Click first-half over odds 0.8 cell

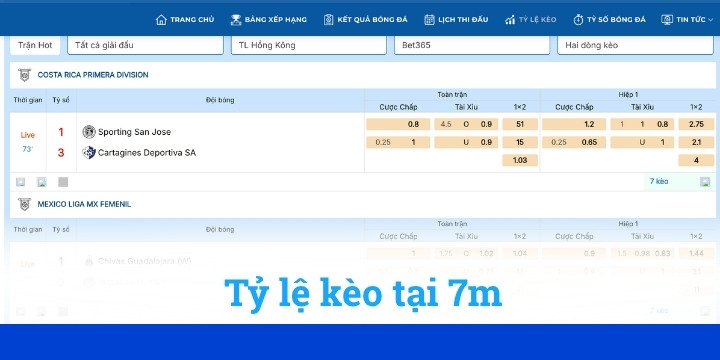642,124
